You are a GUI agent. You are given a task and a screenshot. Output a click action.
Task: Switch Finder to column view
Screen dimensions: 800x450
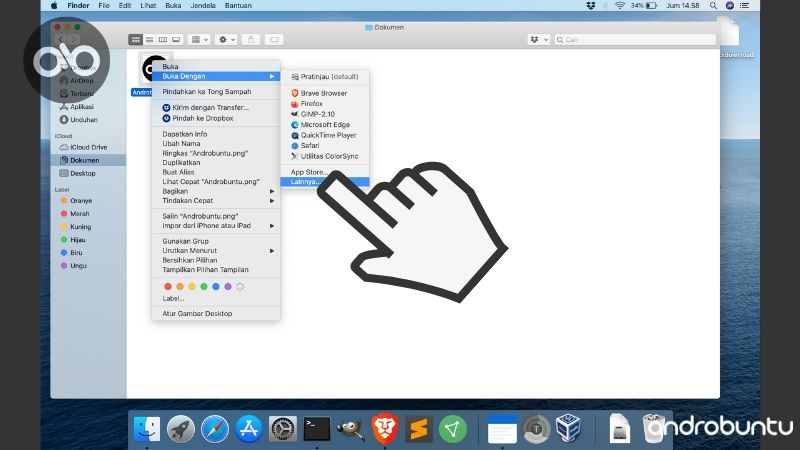(x=163, y=40)
